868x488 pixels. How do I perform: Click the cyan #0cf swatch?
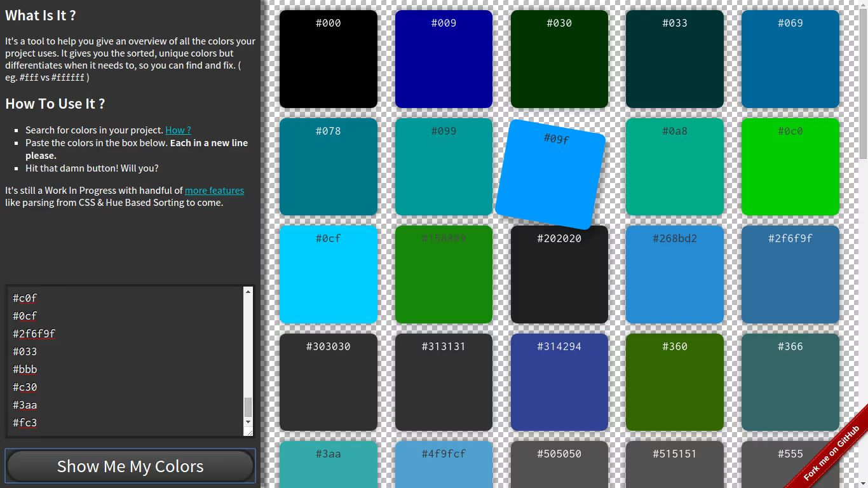click(x=329, y=274)
